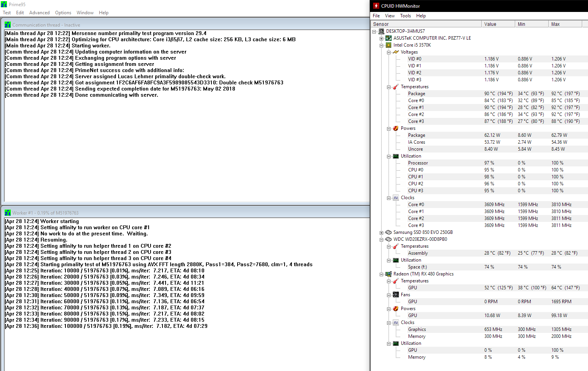
Task: Click the Radeon Clocks waveform icon
Action: (x=396, y=322)
